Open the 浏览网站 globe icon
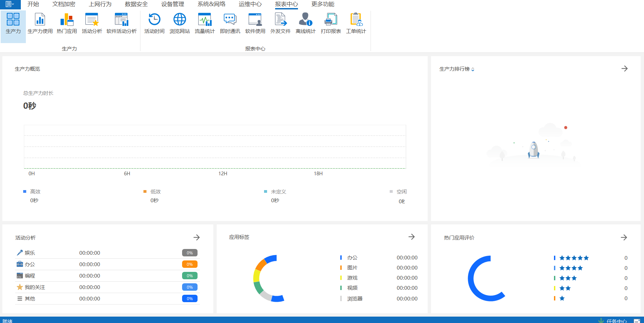The image size is (644, 323). (179, 23)
